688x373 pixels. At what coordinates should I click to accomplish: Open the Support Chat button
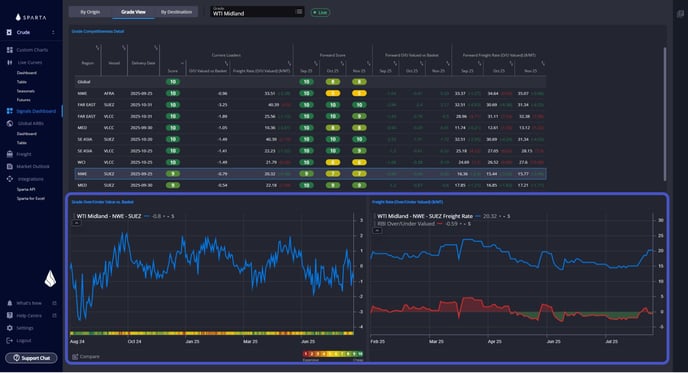click(31, 358)
